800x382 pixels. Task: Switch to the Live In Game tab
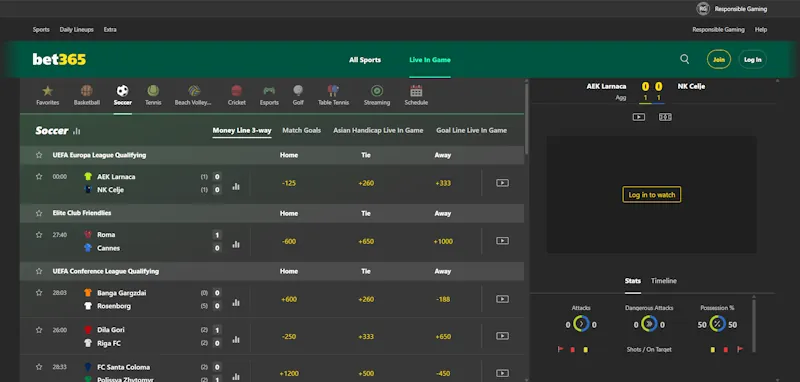(x=430, y=60)
